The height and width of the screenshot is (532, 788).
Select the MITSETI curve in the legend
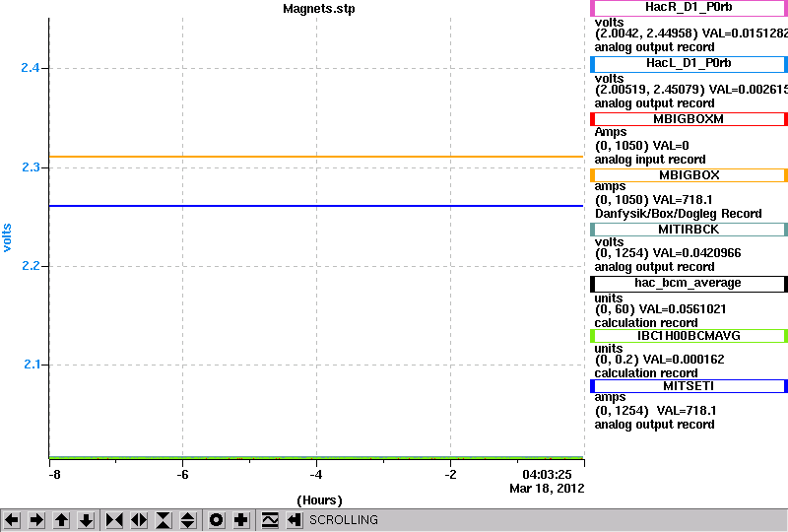[x=689, y=386]
